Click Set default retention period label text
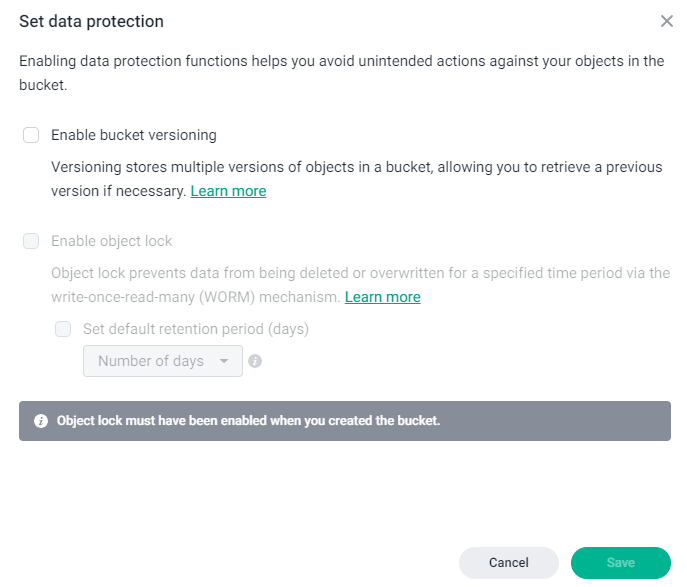The image size is (687, 587). (x=196, y=329)
